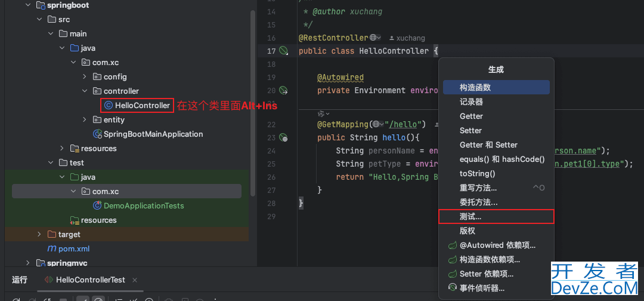This screenshot has width=644, height=301.
Task: Click the Spring bean gutter icon on line 17
Action: pos(283,51)
